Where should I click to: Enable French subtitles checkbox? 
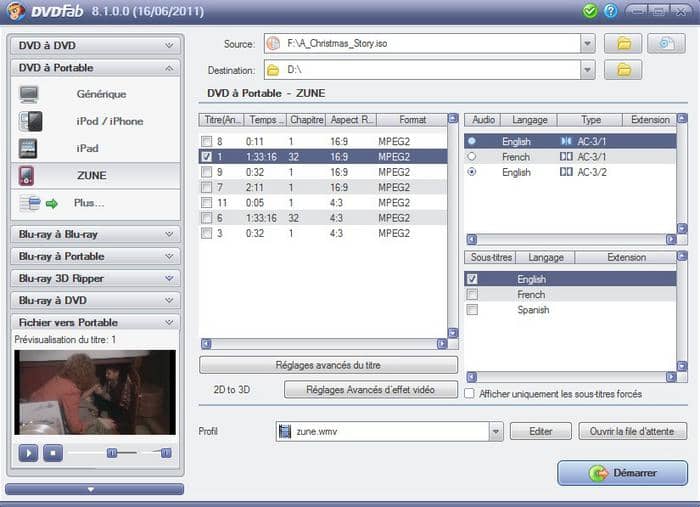point(472,295)
